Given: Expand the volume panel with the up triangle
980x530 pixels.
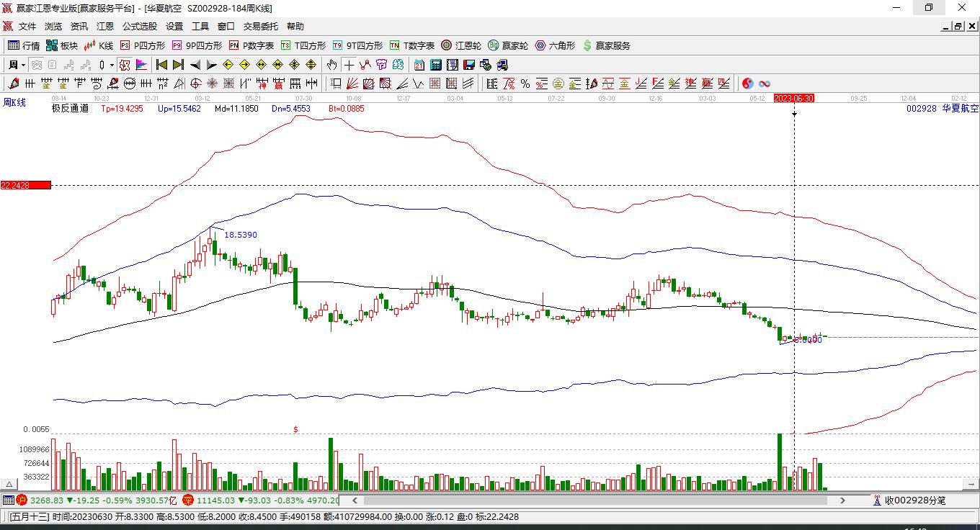Looking at the screenshot, I should point(10,485).
